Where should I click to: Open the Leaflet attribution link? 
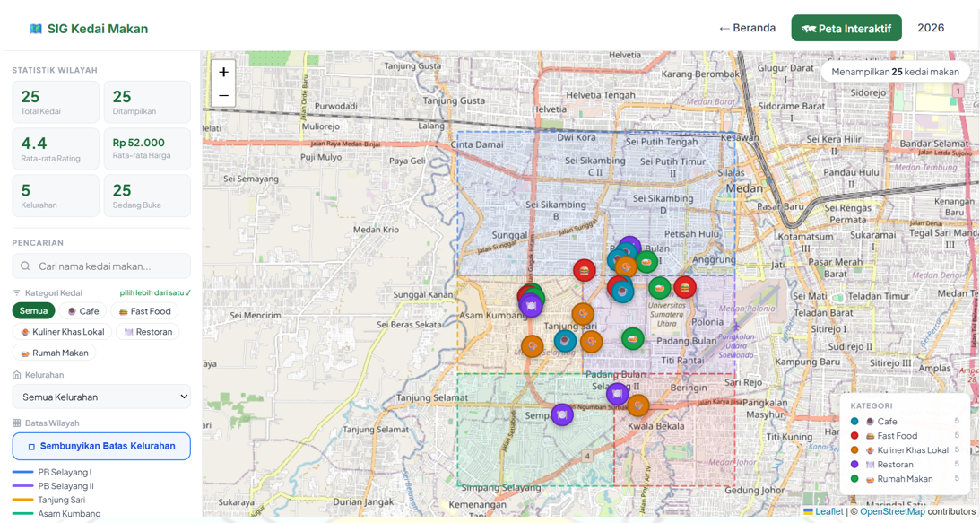[828, 511]
